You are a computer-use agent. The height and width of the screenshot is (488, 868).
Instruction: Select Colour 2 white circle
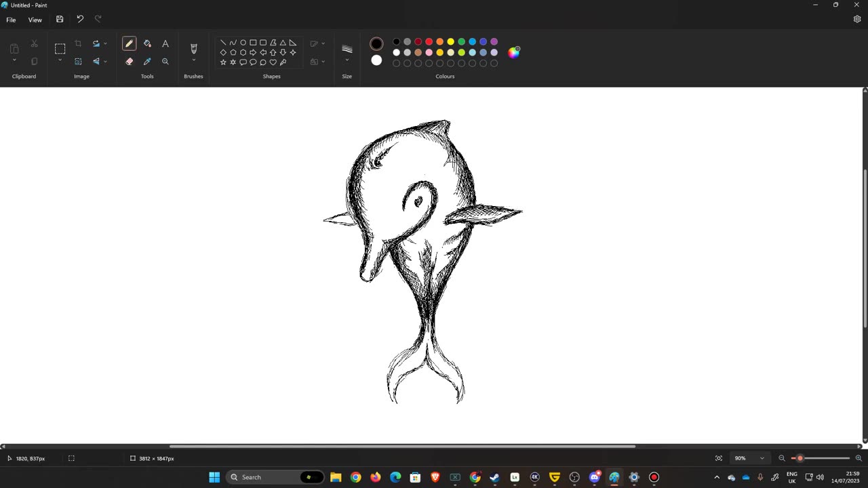[x=376, y=60]
